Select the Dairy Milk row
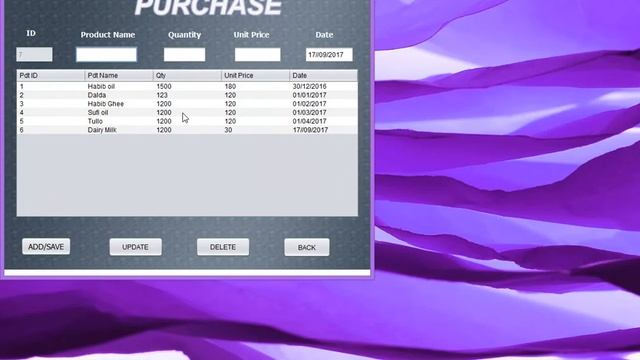Viewport: 640px width, 360px height. pos(187,130)
